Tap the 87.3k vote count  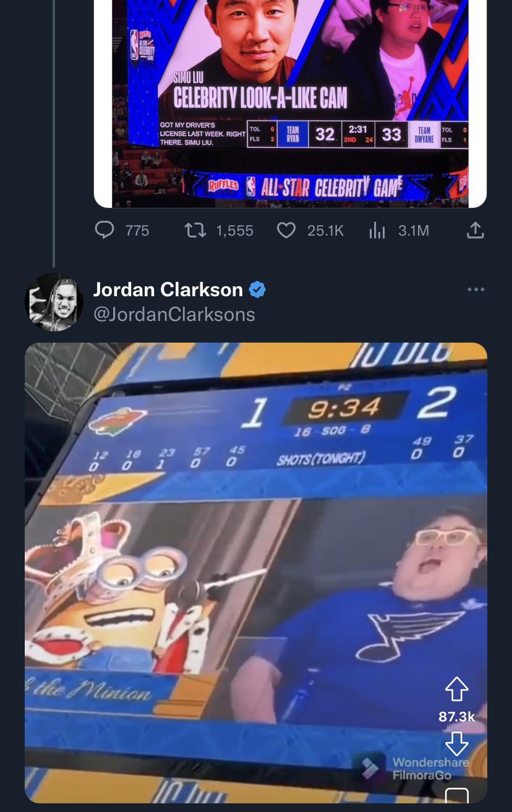456,716
